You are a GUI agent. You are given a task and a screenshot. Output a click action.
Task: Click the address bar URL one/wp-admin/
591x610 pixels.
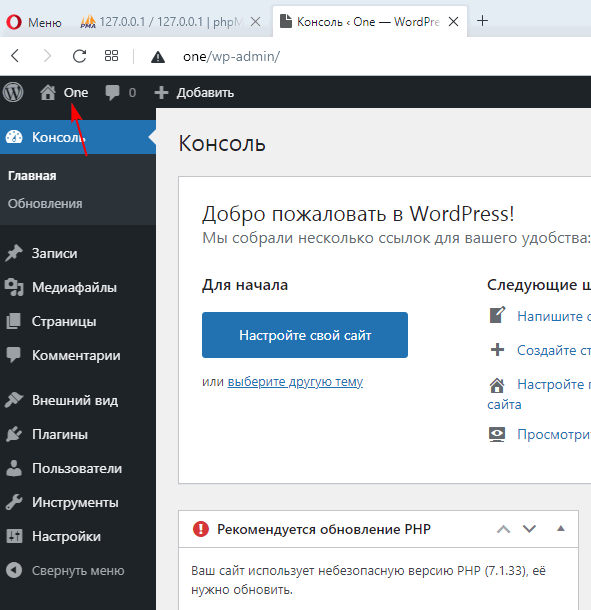click(x=231, y=57)
